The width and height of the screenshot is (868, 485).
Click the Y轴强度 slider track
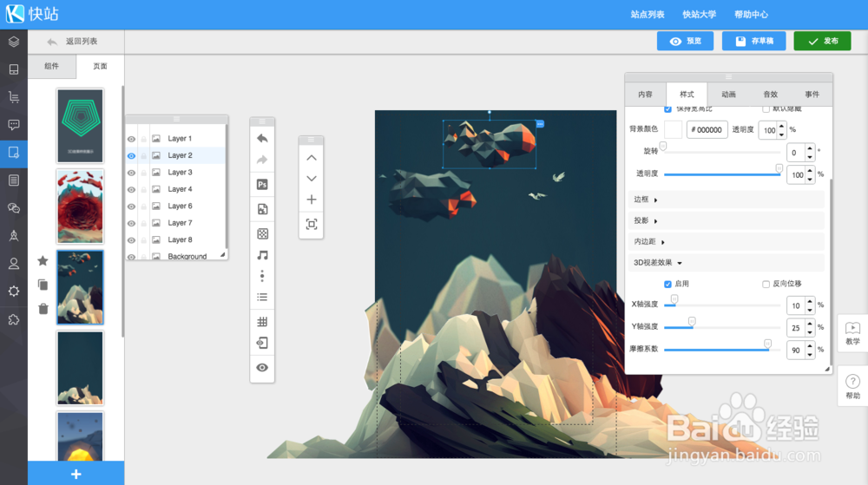722,327
